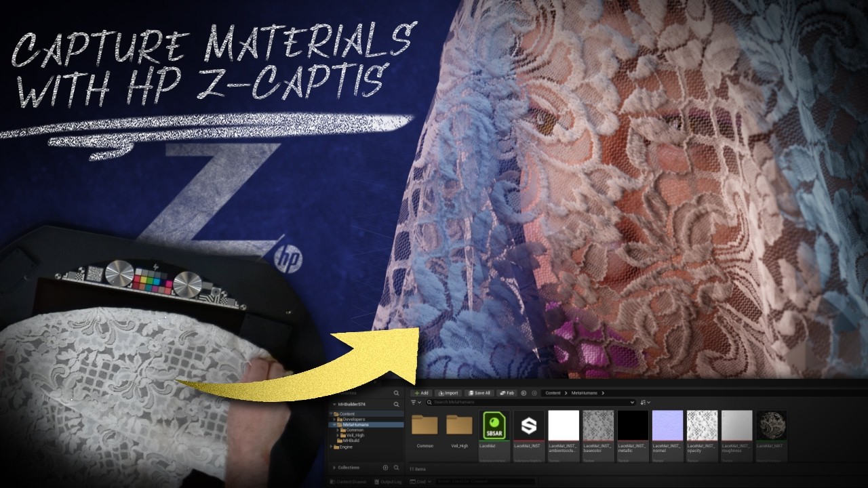
Task: Click the Save All button
Action: 479,393
